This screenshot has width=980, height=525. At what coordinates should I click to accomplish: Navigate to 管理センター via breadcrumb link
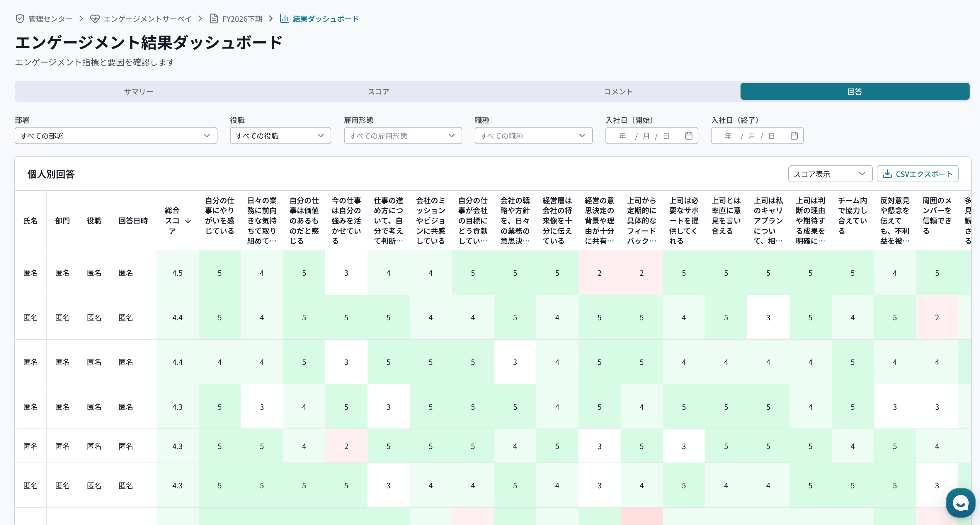pos(48,18)
